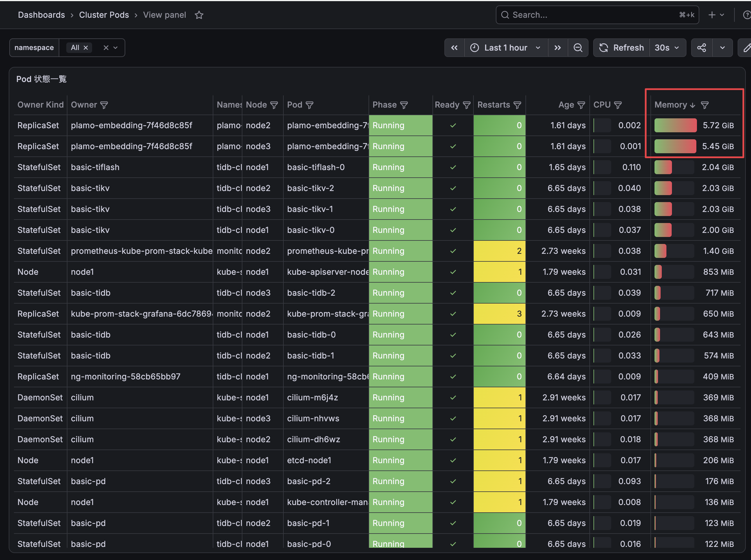This screenshot has height=560, width=751.
Task: Click the 5.72 GiB memory gauge
Action: point(675,125)
